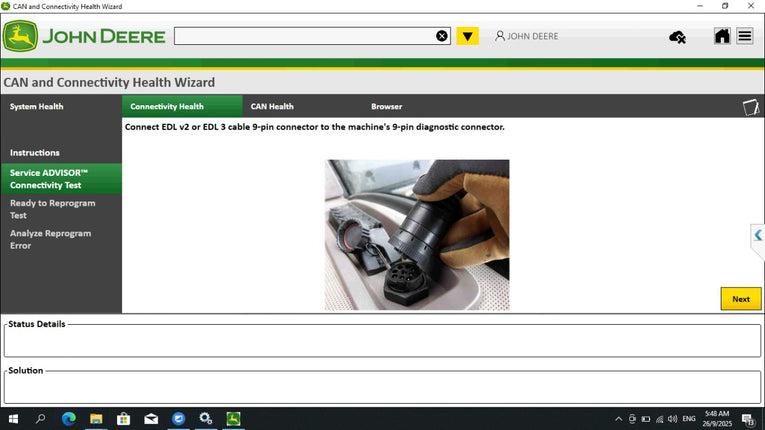Switch to the Browser tab

pos(386,106)
